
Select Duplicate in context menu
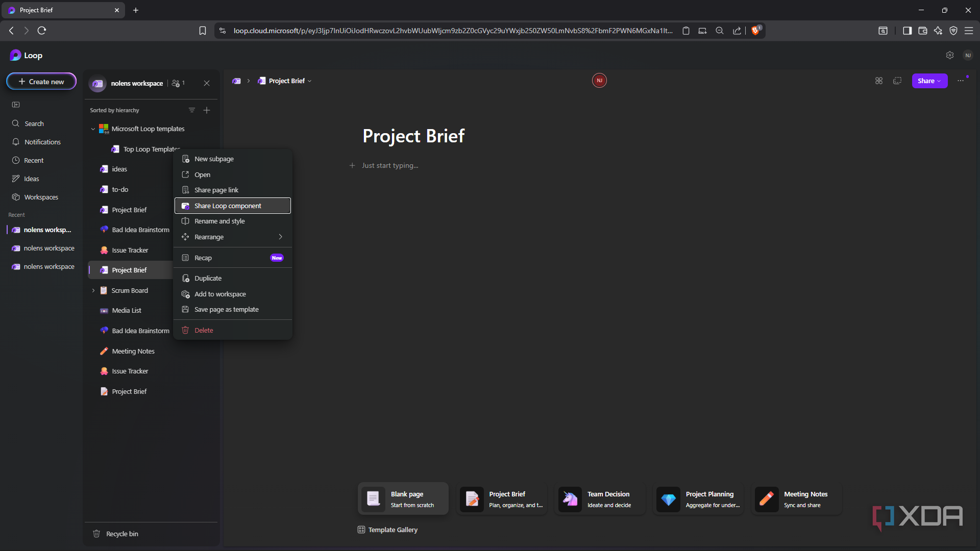click(233, 278)
